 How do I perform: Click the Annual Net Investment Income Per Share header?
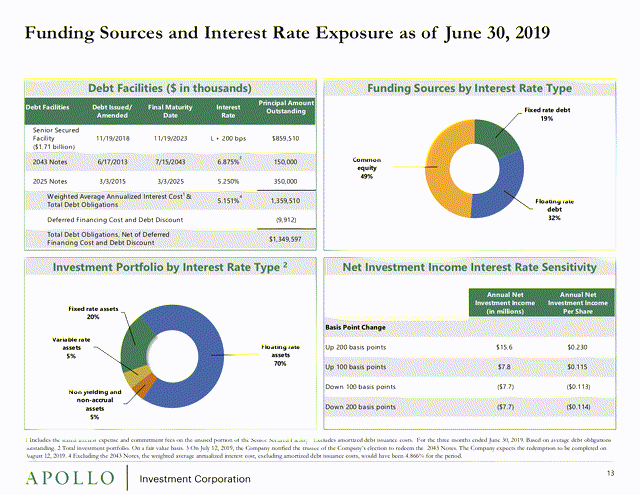[x=578, y=303]
